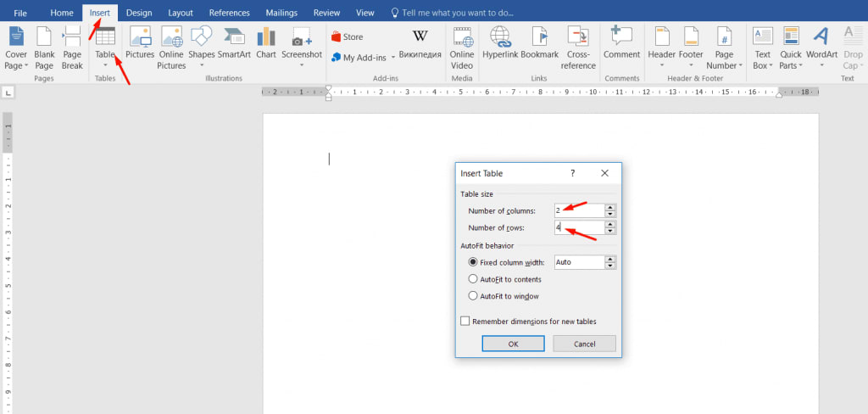Click the Number of rows field

coord(580,227)
